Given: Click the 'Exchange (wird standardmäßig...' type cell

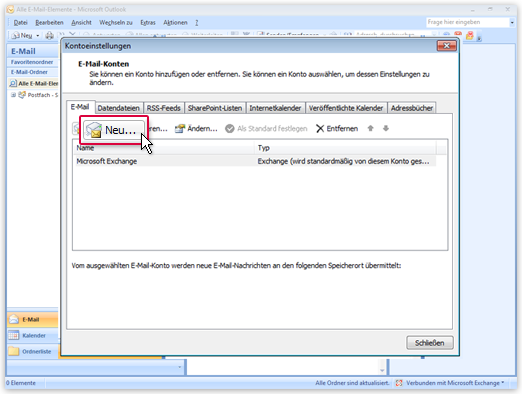Looking at the screenshot, I should (x=343, y=161).
